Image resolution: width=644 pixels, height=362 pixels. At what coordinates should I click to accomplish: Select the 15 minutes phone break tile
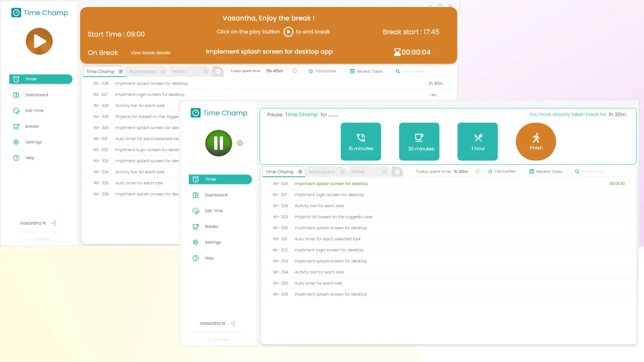[361, 141]
